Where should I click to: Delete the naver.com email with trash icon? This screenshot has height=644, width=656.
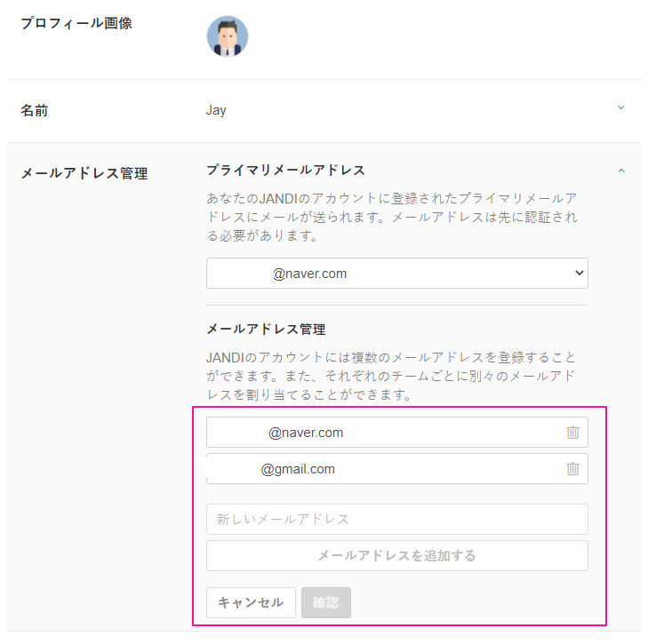coord(572,433)
